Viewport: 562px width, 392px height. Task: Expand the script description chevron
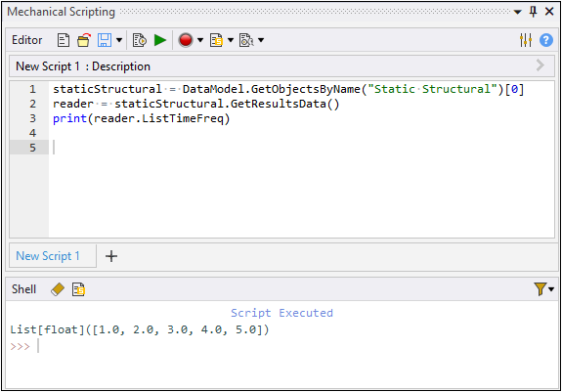540,65
